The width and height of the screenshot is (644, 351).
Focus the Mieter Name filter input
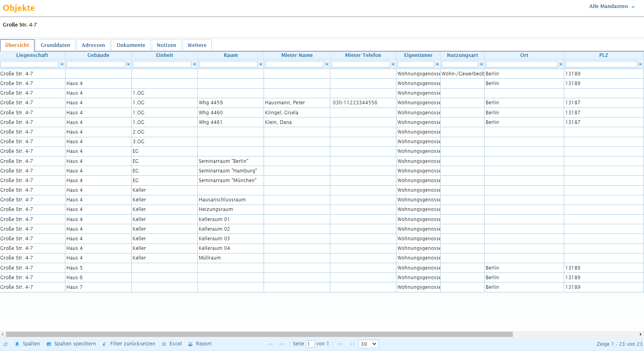295,64
